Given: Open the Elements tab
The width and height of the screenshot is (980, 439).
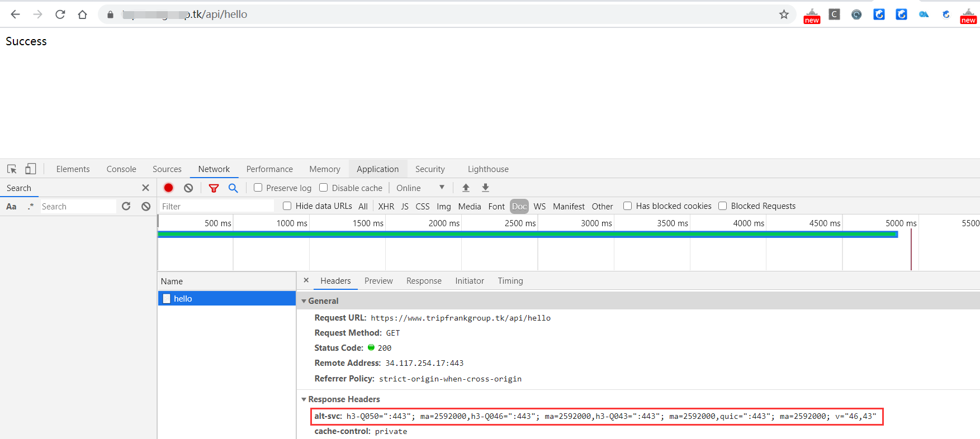Looking at the screenshot, I should (73, 169).
